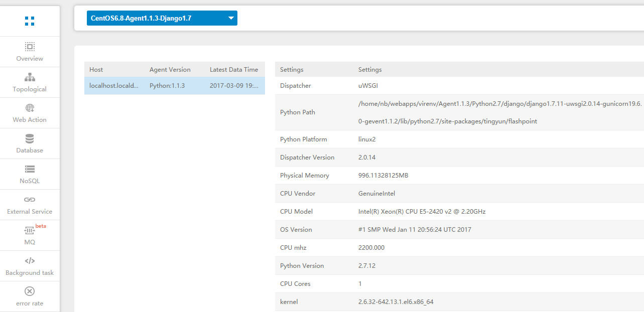Viewport: 644px width, 312px height.
Task: Open the Overview icon in sidebar
Action: (30, 47)
